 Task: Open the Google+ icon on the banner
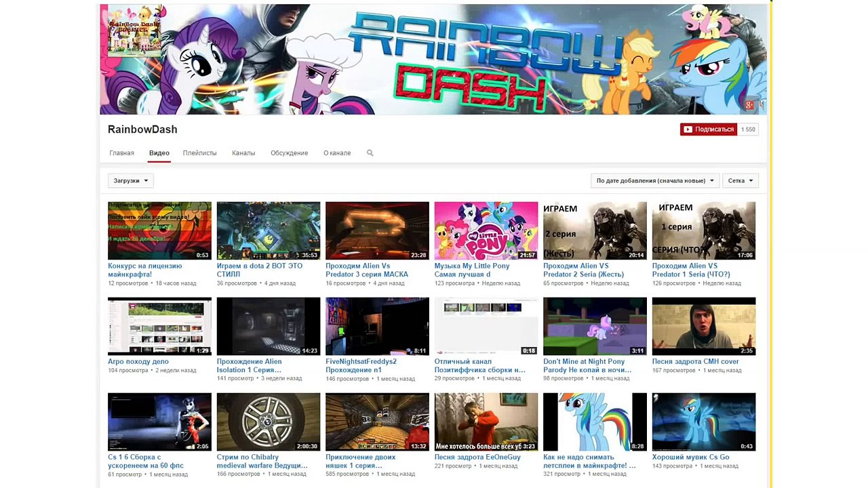point(749,105)
